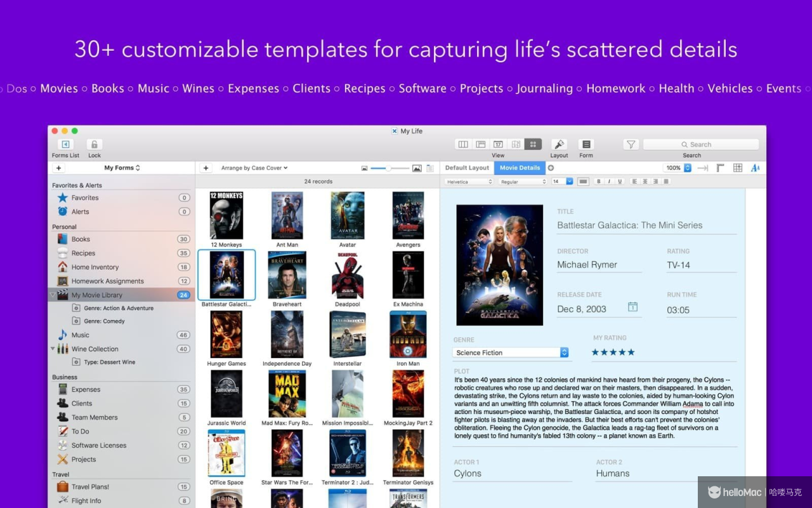Add a new record with plus button

[206, 168]
